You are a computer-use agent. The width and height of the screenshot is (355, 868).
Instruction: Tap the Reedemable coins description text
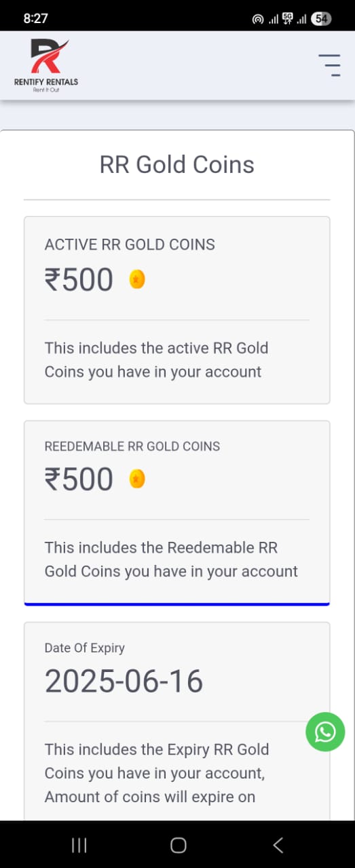click(x=171, y=559)
